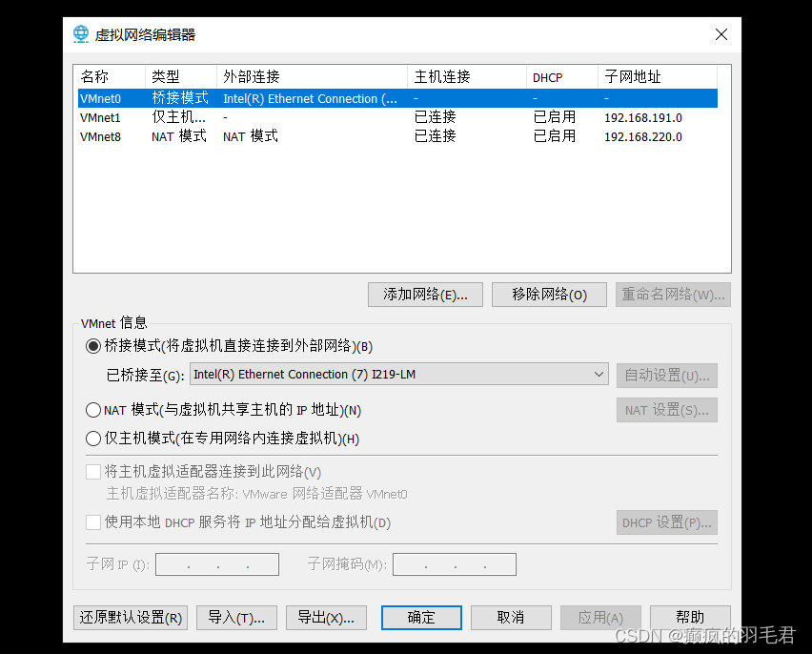Image resolution: width=812 pixels, height=654 pixels.
Task: Click the 导出(X)... button
Action: pos(326,618)
